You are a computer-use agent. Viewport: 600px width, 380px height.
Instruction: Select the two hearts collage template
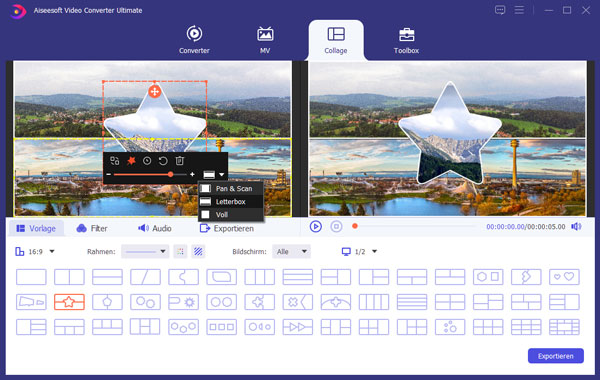[x=564, y=277]
